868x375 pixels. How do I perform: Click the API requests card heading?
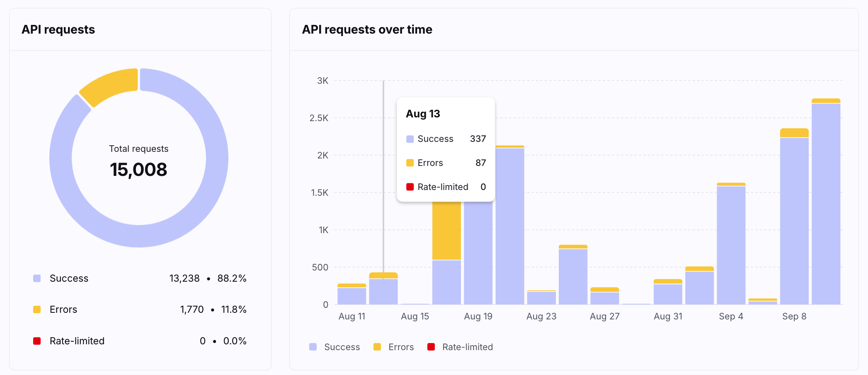(x=58, y=29)
